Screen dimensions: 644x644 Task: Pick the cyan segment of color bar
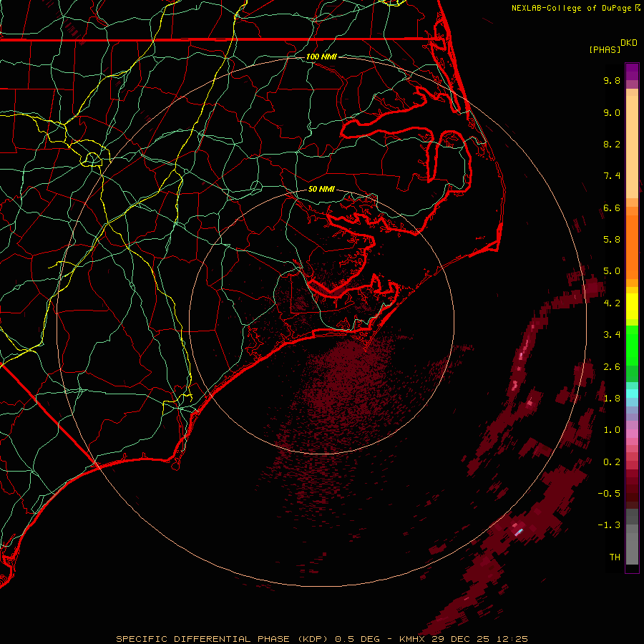tap(632, 394)
